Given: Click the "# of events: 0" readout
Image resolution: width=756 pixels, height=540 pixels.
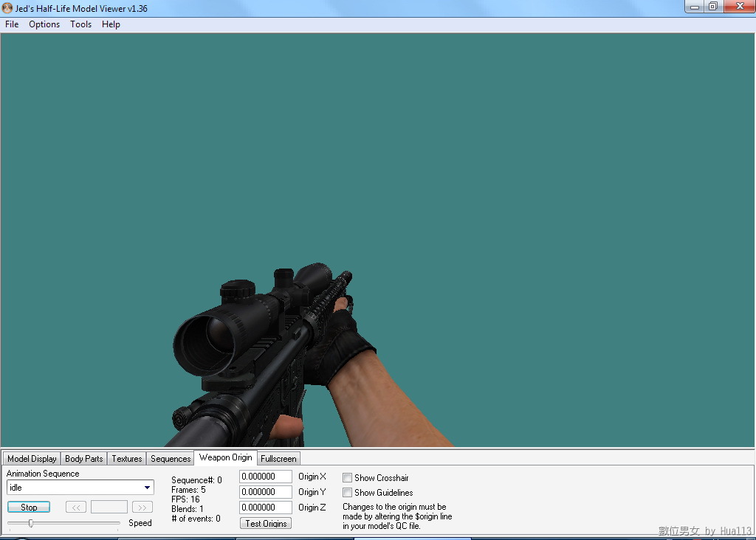Looking at the screenshot, I should click(x=196, y=519).
